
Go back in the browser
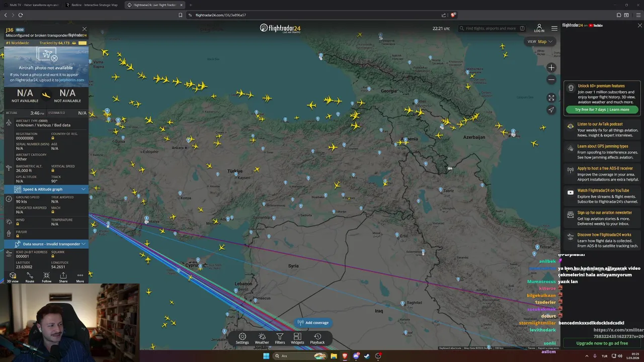(6, 15)
